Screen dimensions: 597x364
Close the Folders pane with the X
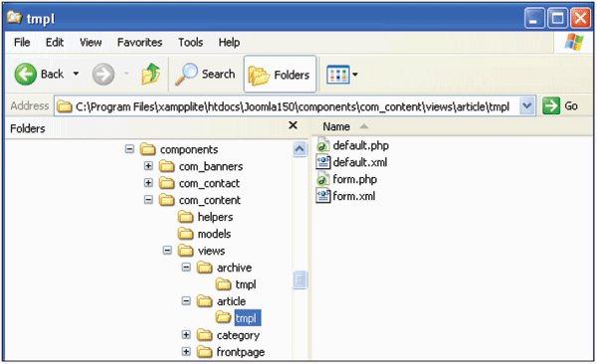pyautogui.click(x=293, y=125)
